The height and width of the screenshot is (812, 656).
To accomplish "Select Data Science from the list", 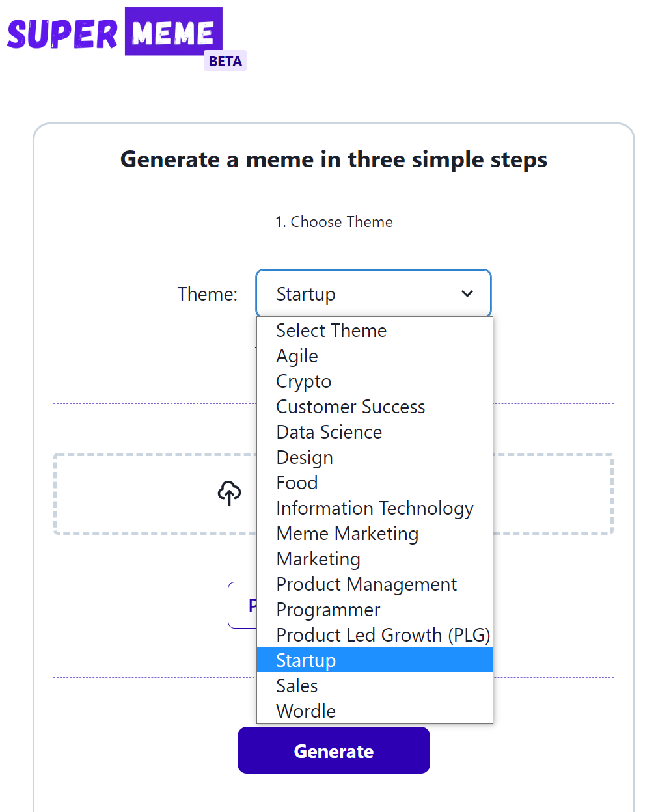I will tap(329, 432).
